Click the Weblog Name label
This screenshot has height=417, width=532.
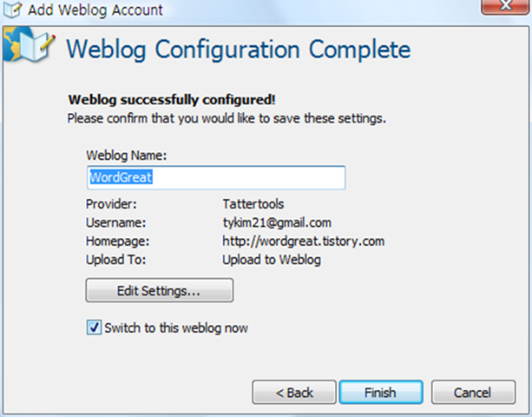[127, 155]
